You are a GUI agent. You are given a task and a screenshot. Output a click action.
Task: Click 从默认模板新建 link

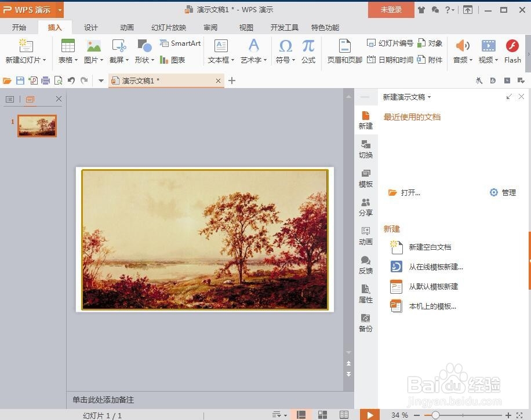pyautogui.click(x=424, y=287)
